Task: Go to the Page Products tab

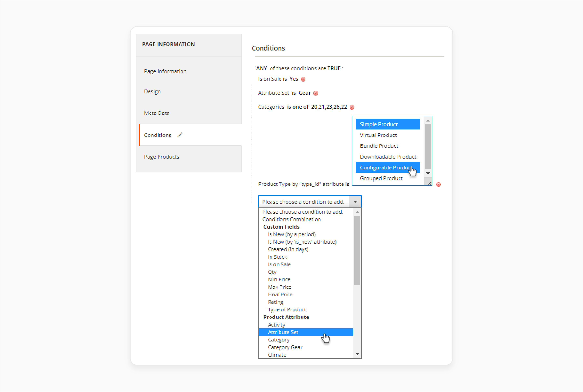Action: [162, 157]
